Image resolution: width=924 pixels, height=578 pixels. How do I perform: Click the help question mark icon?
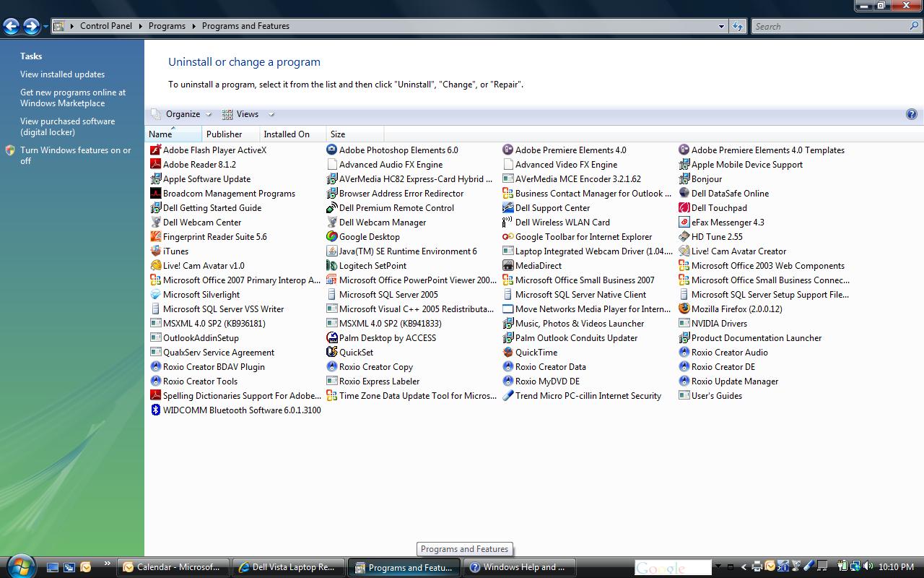tap(911, 114)
